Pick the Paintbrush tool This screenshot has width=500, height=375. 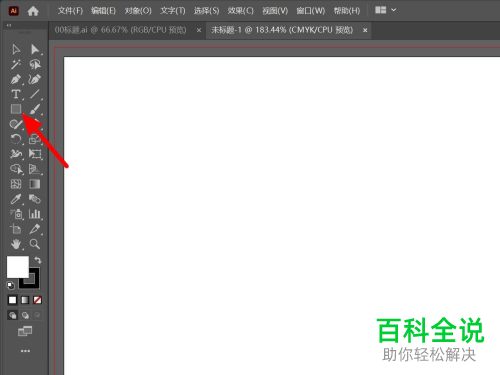click(35, 109)
